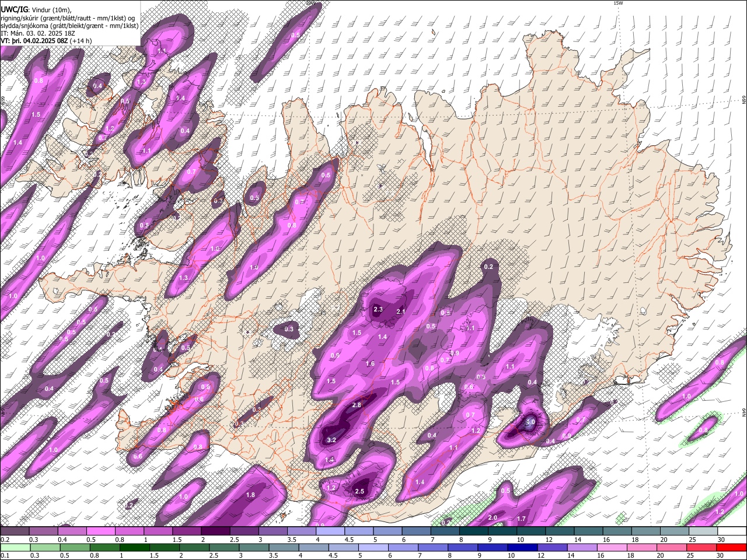The height and width of the screenshot is (560, 747).
Task: Click the bright pink 0.5–0.8 swatch in upper legend
Action: (100, 531)
